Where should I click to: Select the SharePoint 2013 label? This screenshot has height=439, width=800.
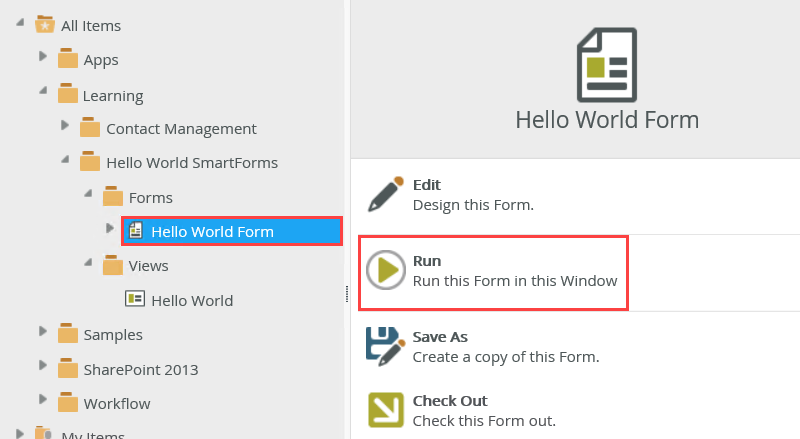tap(141, 370)
